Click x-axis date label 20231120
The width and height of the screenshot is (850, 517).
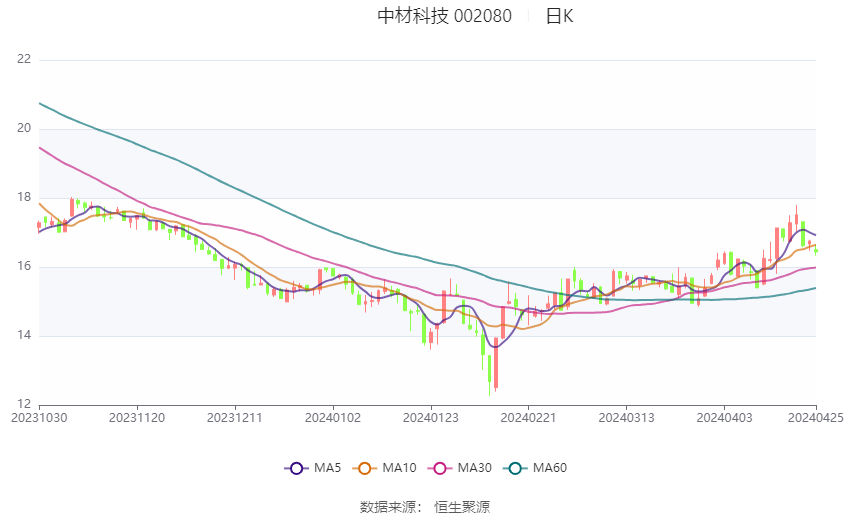click(x=137, y=418)
